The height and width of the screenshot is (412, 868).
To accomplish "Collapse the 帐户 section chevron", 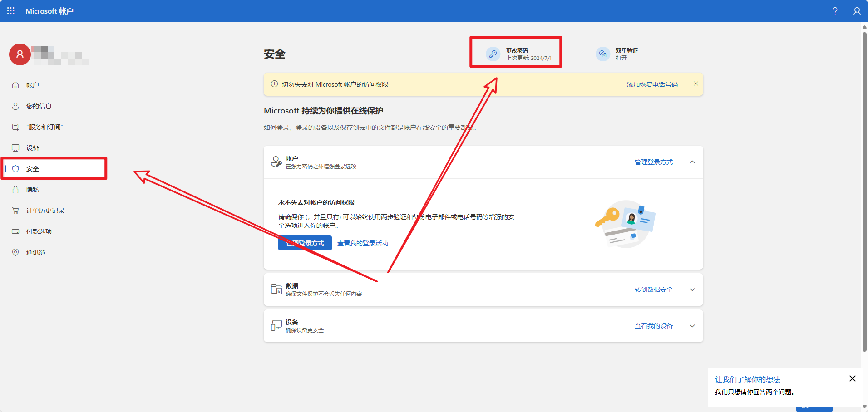I will 692,162.
